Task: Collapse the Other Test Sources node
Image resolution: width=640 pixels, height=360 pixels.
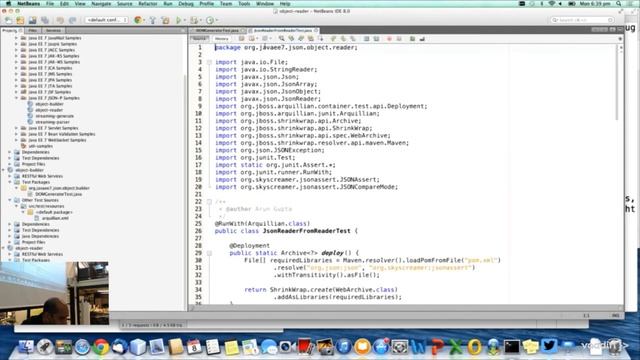Action: click(x=10, y=200)
